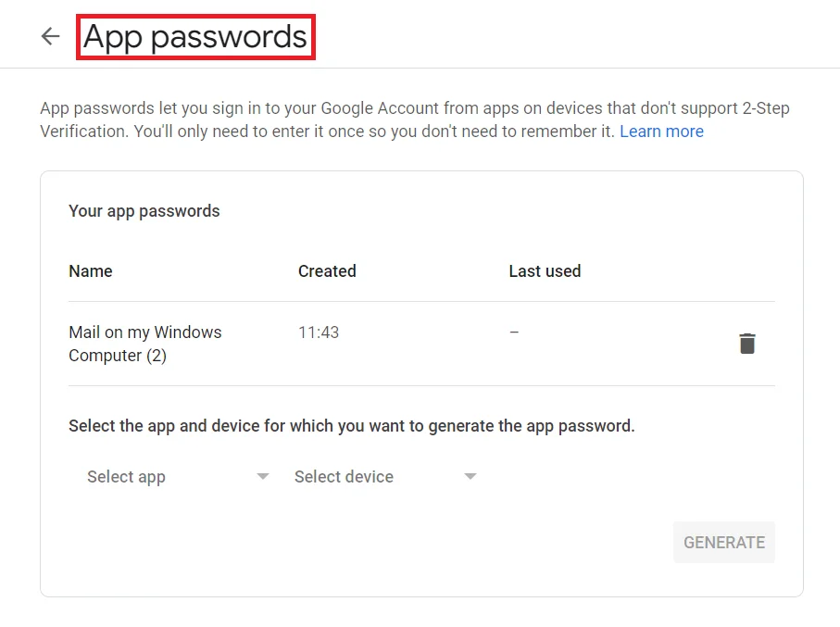The height and width of the screenshot is (627, 840).
Task: Click the Created column header
Action: coord(326,270)
